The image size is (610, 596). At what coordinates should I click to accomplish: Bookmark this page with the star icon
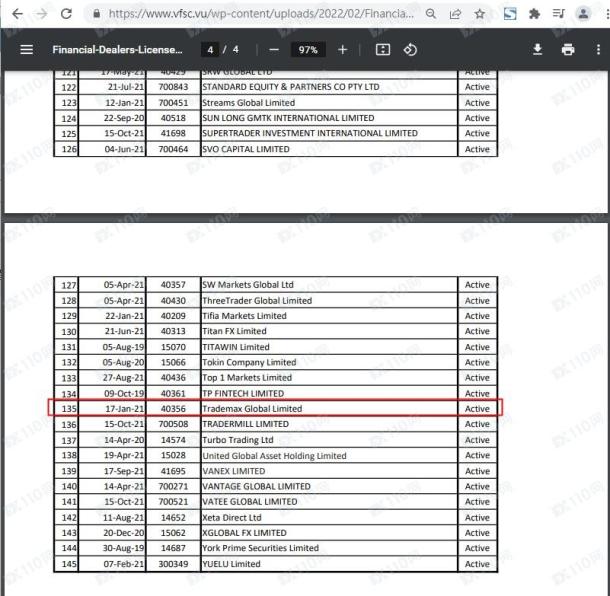pos(480,14)
